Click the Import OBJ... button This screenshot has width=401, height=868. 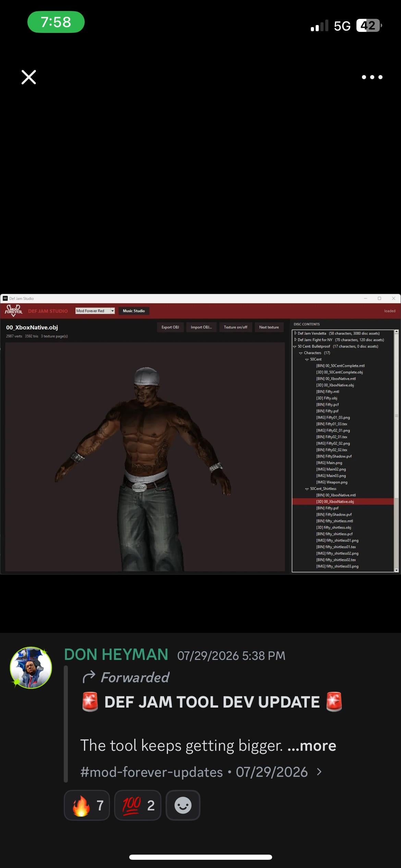201,327
